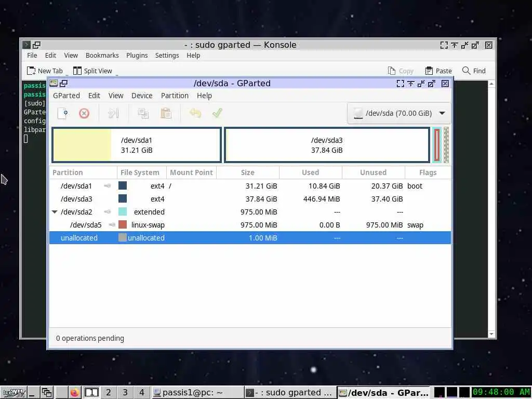Click the GParted window menu icon in titlebar
Screen dimensions: 532x399
pyautogui.click(x=54, y=83)
